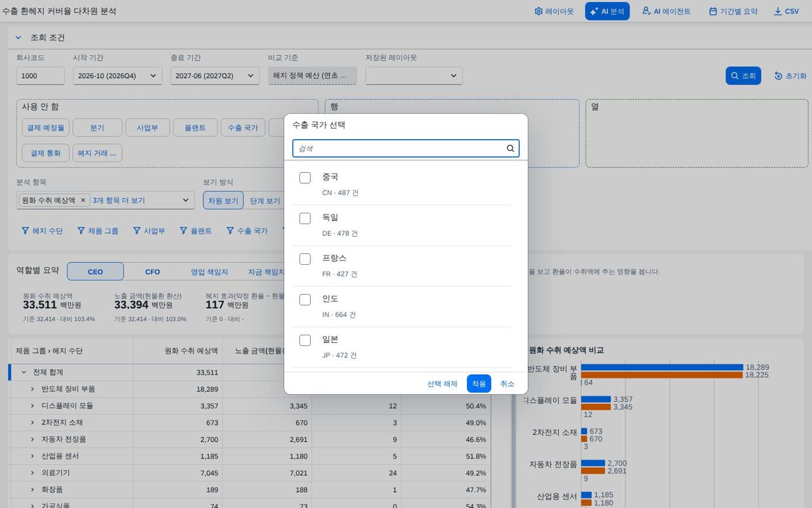Switch to the CFO role tab

click(x=152, y=272)
